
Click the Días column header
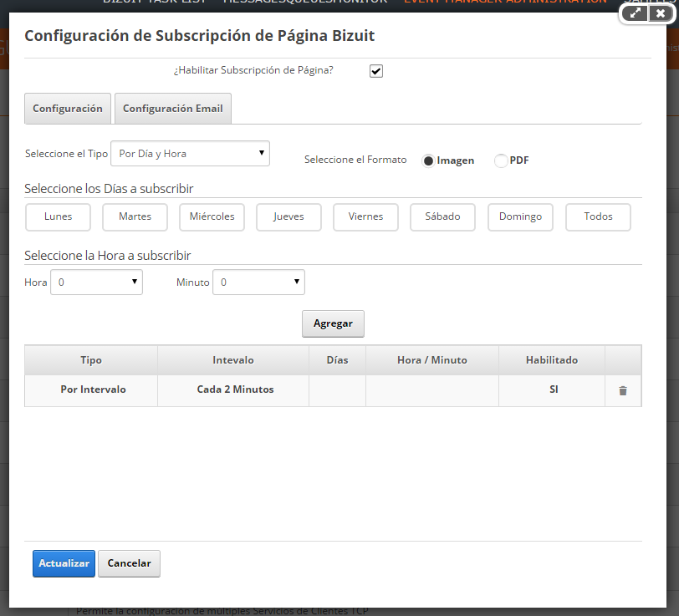pos(337,360)
